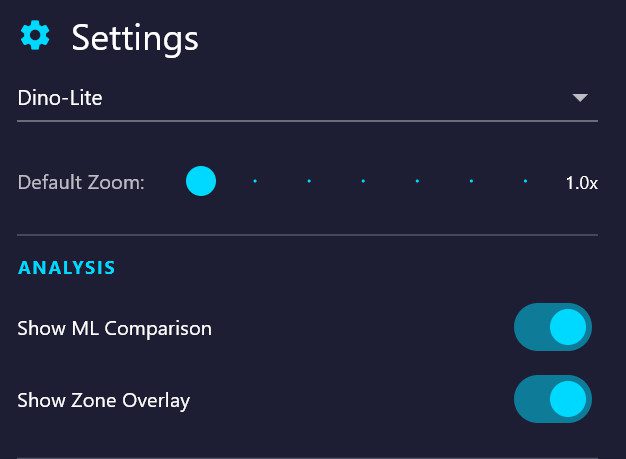Image resolution: width=626 pixels, height=459 pixels.
Task: Set zoom slider to sixth tick mark
Action: click(471, 182)
